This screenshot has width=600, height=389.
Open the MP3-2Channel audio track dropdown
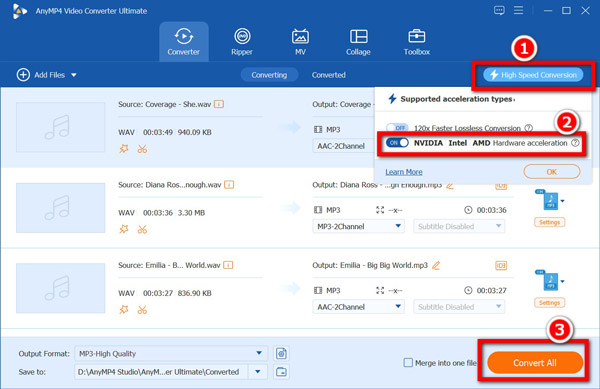pyautogui.click(x=359, y=226)
